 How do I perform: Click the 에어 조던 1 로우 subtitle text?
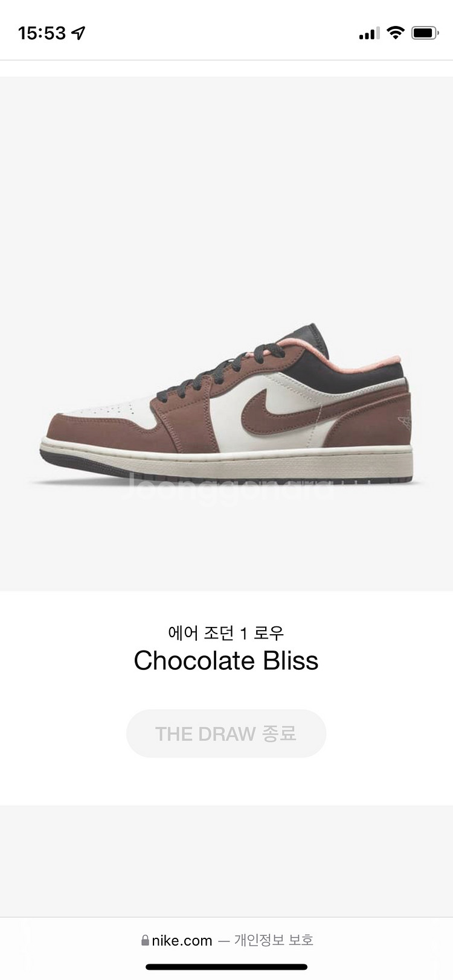[x=226, y=632]
